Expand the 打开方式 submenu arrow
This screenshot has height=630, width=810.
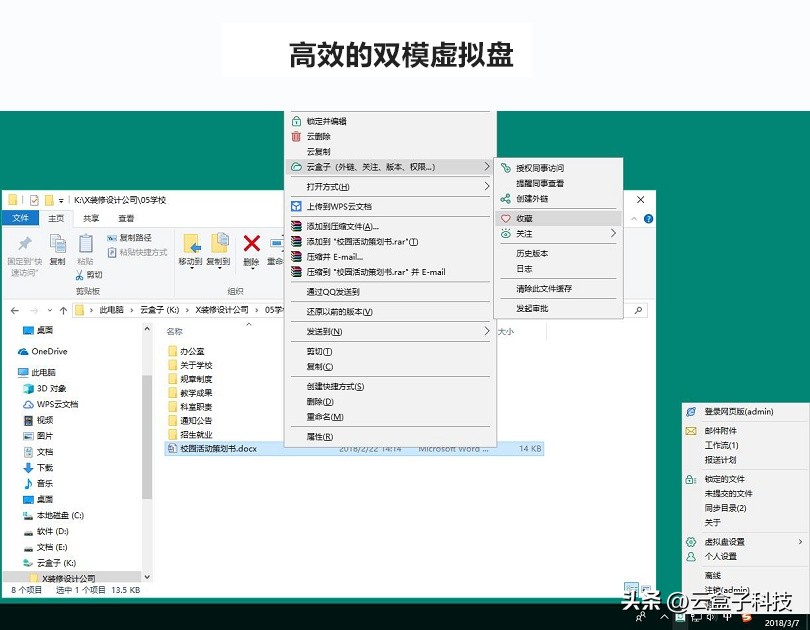(488, 187)
